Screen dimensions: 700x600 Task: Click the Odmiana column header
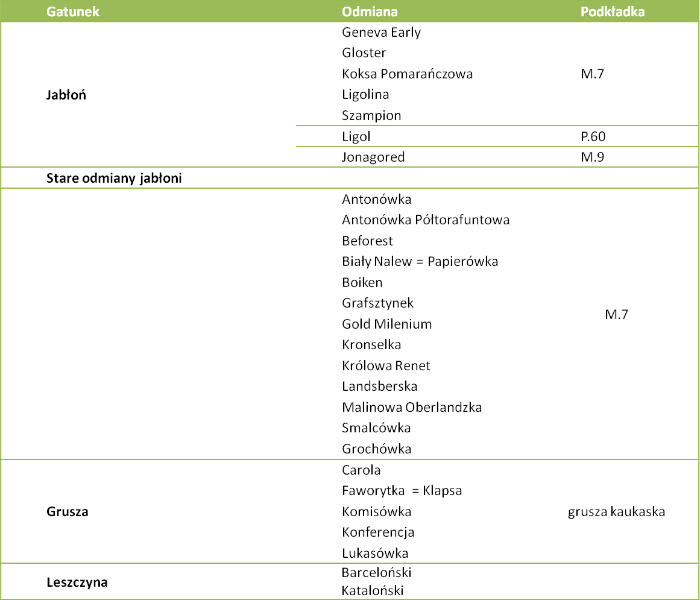coord(370,11)
